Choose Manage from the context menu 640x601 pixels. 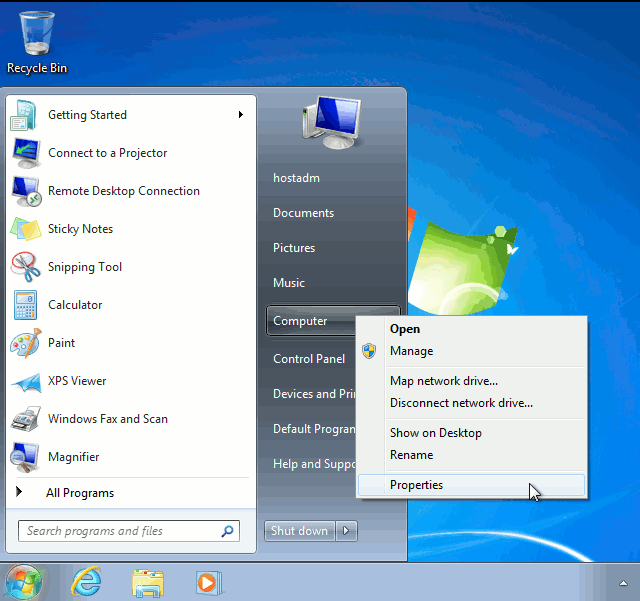pos(411,351)
